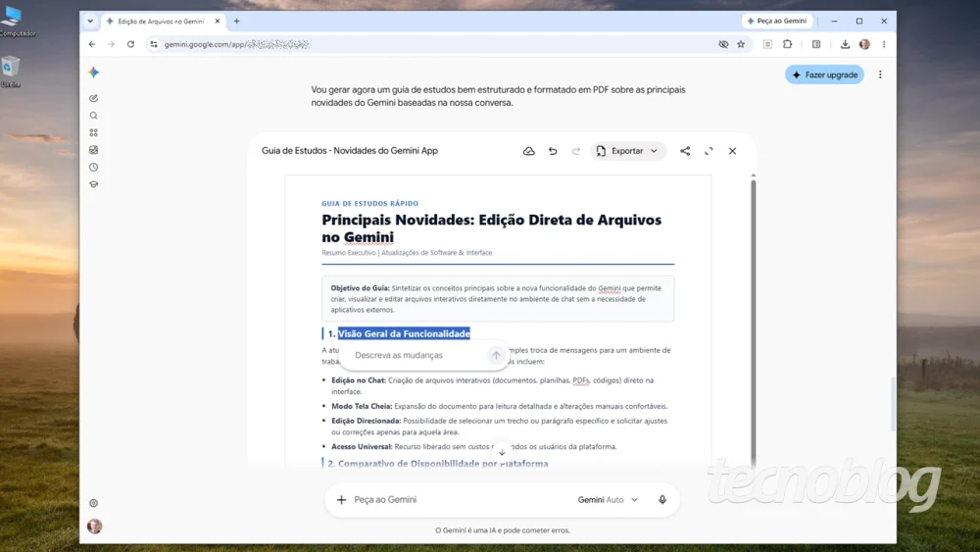Open the Chrome extensions puzzle icon
The image size is (980, 552).
pos(788,44)
